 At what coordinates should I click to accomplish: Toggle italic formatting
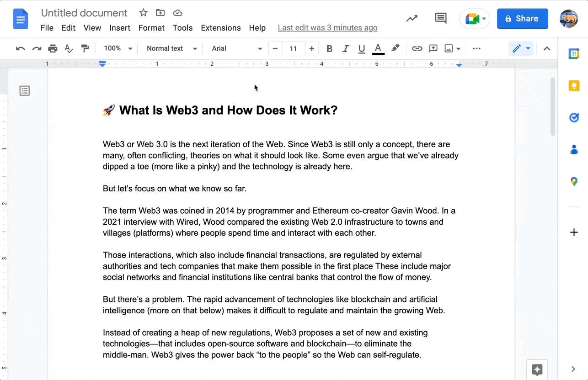click(346, 48)
